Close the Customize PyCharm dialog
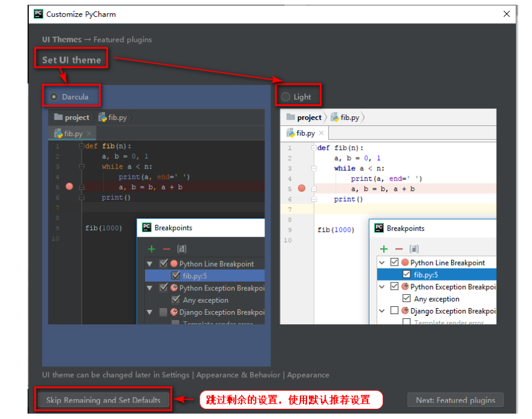This screenshot has width=532, height=419. click(507, 14)
